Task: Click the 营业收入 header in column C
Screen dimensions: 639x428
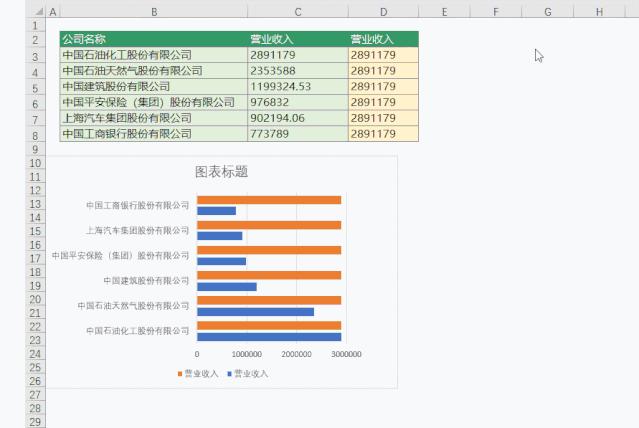Action: click(298, 39)
